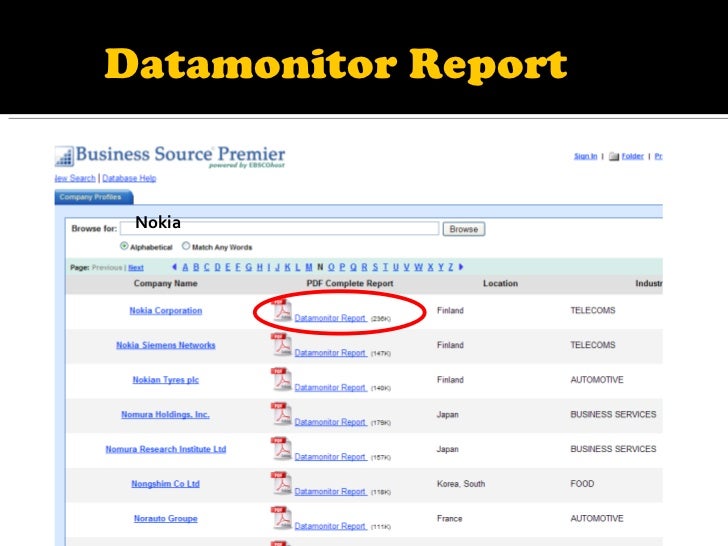Open the Nomura Holdings, Inc. company link

coord(165,414)
